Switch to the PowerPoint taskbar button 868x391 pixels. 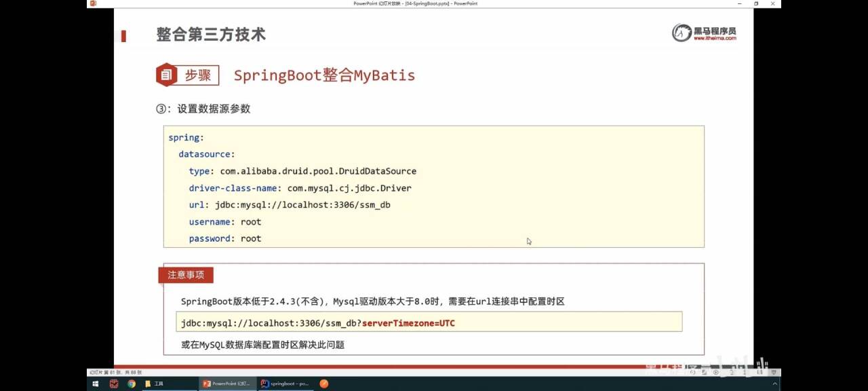pyautogui.click(x=227, y=384)
